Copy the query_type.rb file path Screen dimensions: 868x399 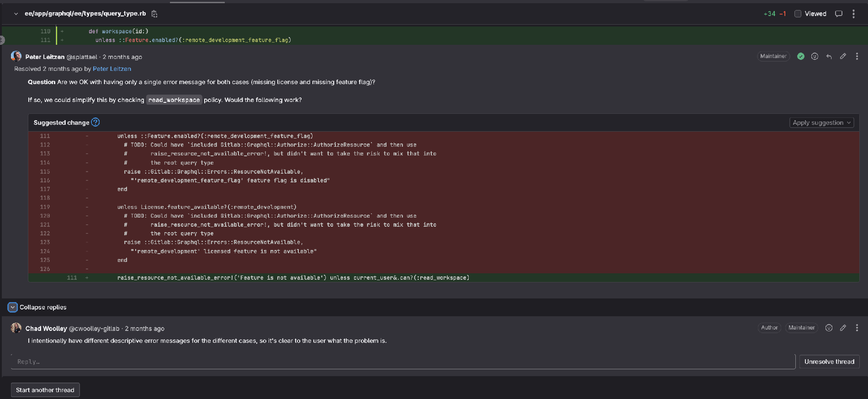(x=154, y=14)
